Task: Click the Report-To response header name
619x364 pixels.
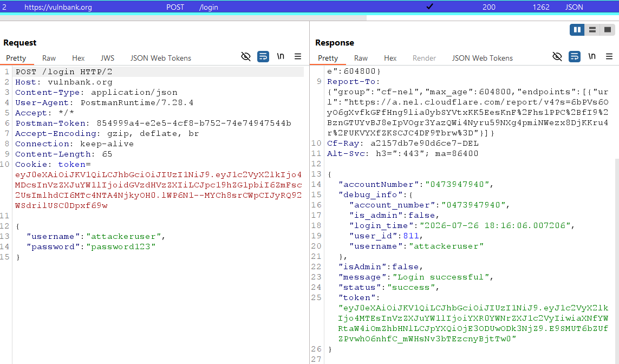Action: [353, 82]
